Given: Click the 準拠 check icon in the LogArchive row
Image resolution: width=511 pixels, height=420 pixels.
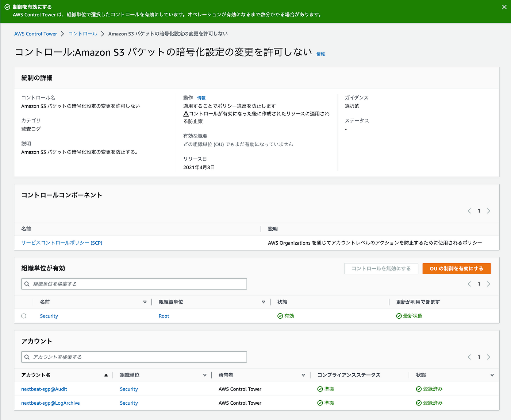Looking at the screenshot, I should 320,403.
